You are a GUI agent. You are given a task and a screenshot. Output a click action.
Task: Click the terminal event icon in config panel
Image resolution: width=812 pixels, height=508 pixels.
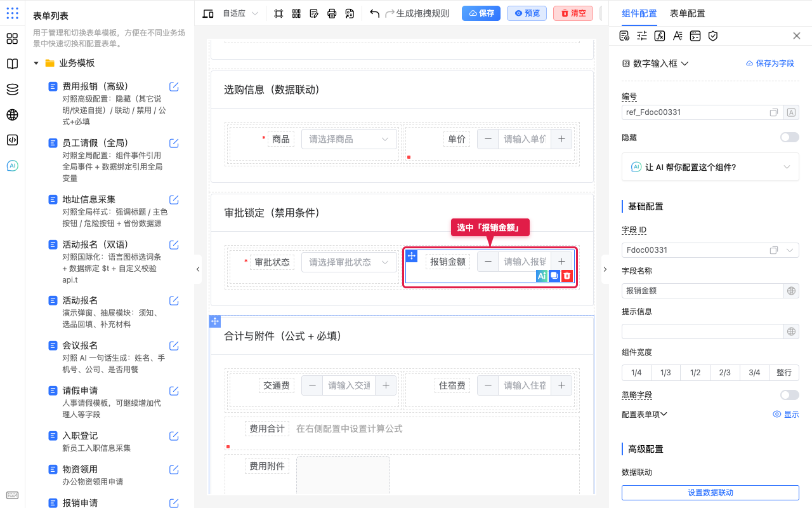click(x=695, y=36)
